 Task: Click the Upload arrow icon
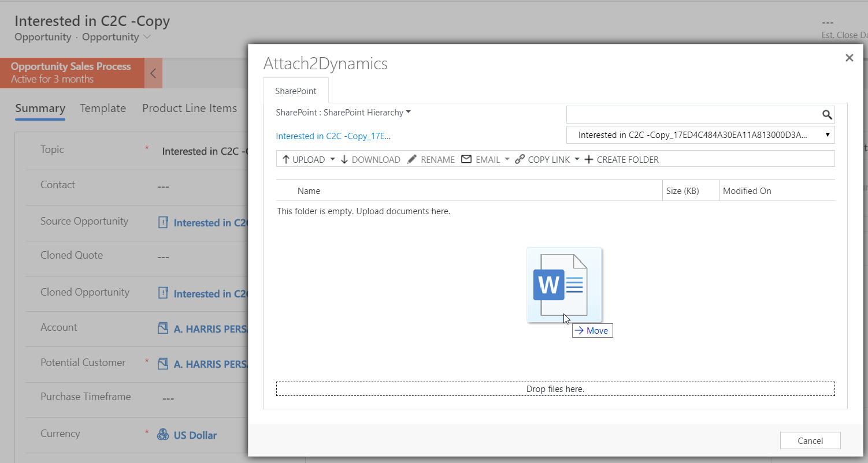pos(285,159)
